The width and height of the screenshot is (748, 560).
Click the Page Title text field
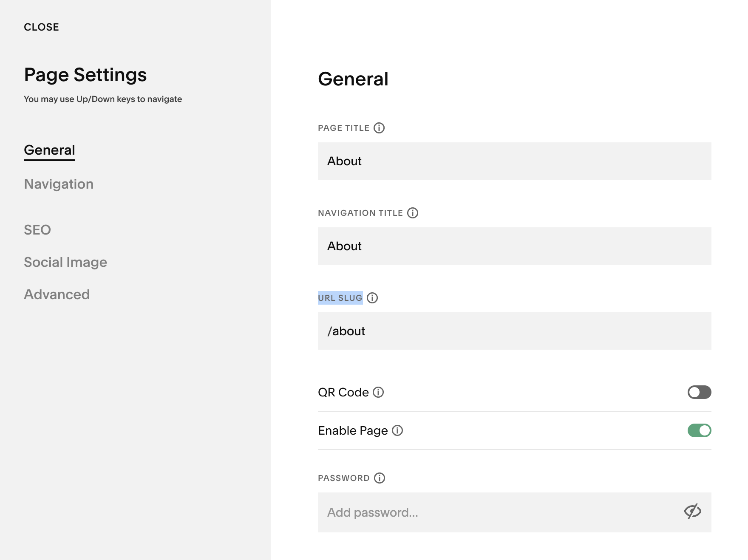tap(514, 161)
